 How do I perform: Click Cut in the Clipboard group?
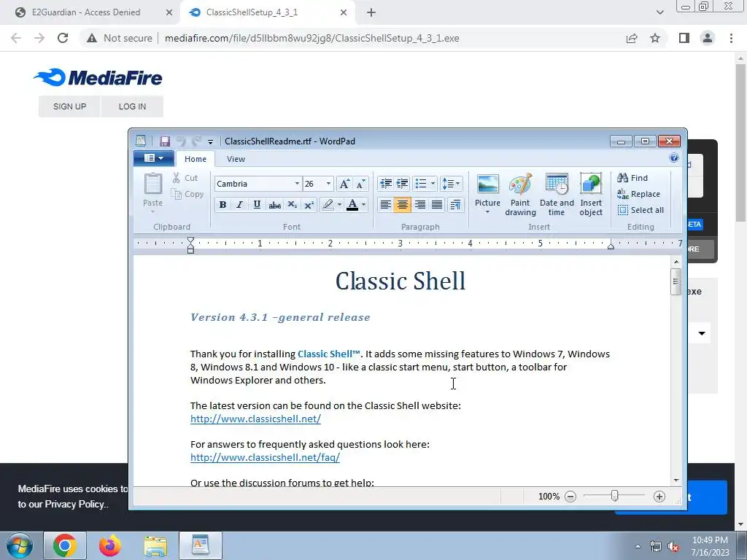pos(185,178)
